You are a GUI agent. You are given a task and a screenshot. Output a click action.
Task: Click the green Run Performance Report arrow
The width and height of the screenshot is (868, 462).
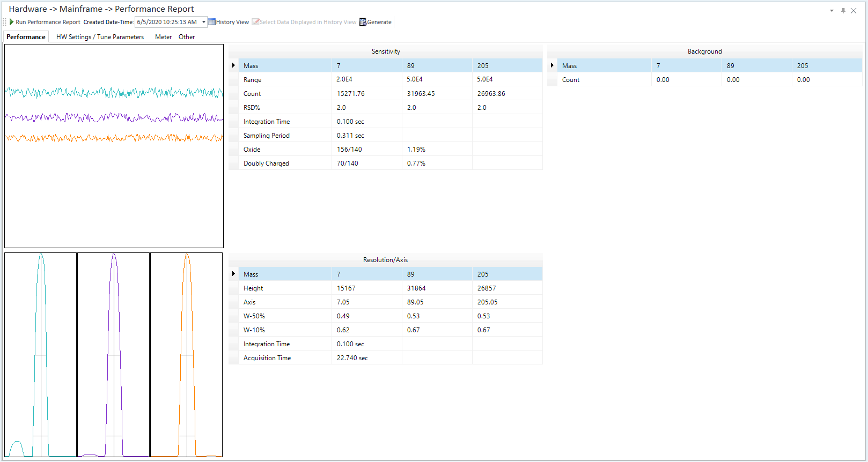(11, 22)
